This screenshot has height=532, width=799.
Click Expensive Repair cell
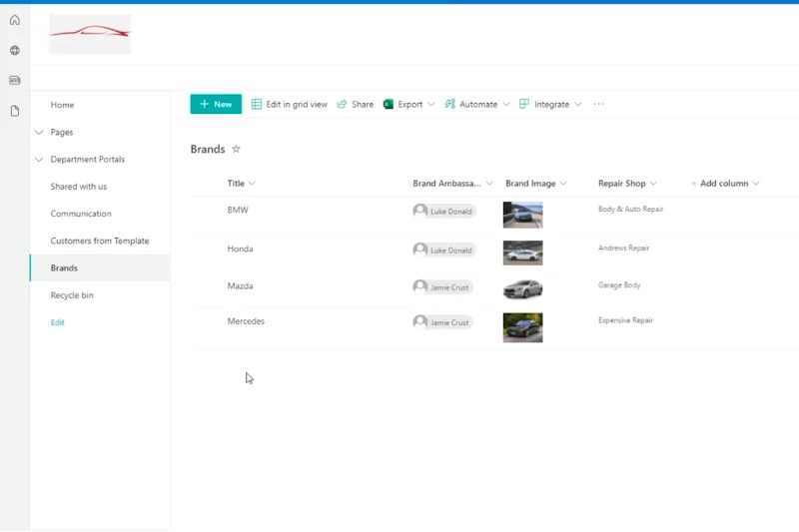[625, 320]
